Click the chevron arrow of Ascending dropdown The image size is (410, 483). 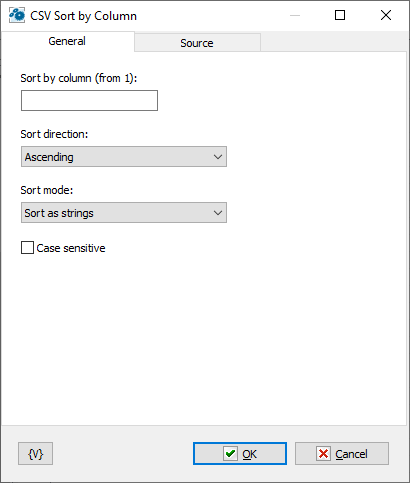[x=218, y=157]
